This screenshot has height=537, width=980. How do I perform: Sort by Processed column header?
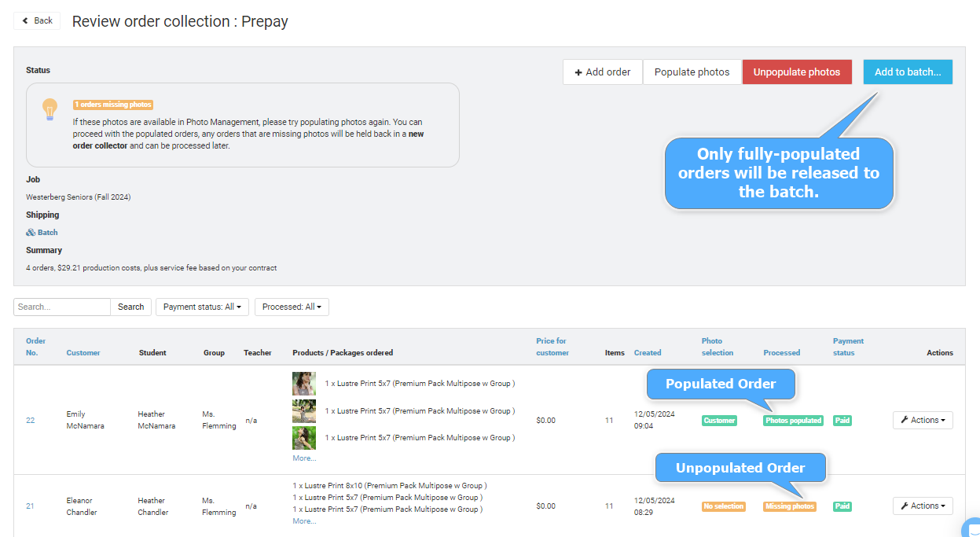[781, 353]
